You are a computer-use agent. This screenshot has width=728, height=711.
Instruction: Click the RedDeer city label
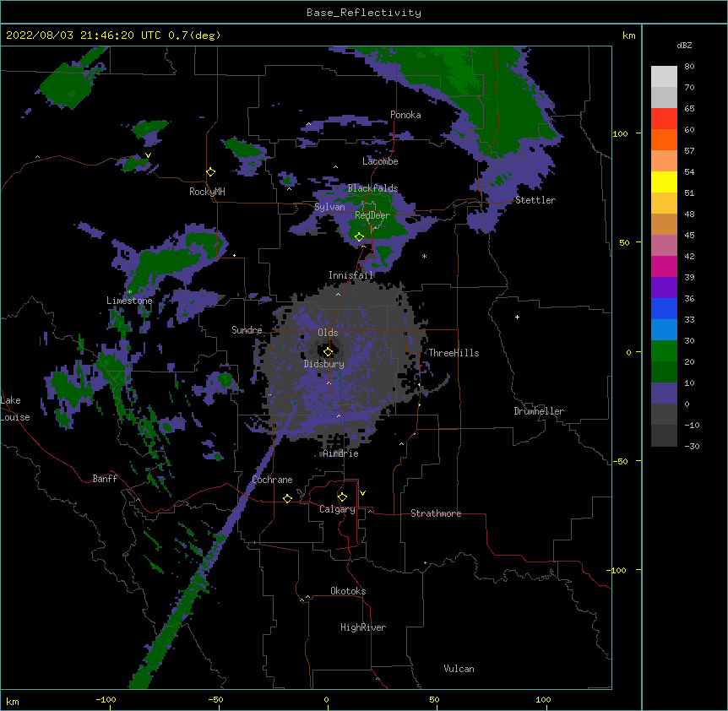[372, 215]
